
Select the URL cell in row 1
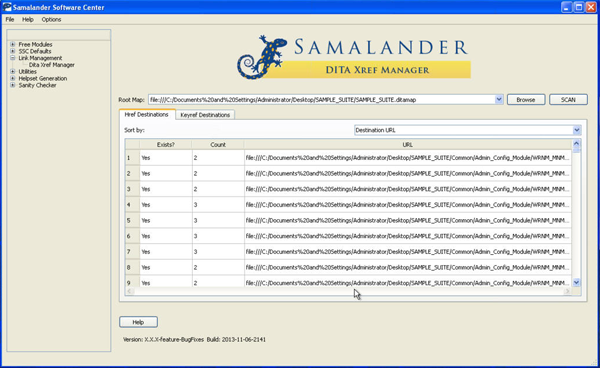pos(408,158)
